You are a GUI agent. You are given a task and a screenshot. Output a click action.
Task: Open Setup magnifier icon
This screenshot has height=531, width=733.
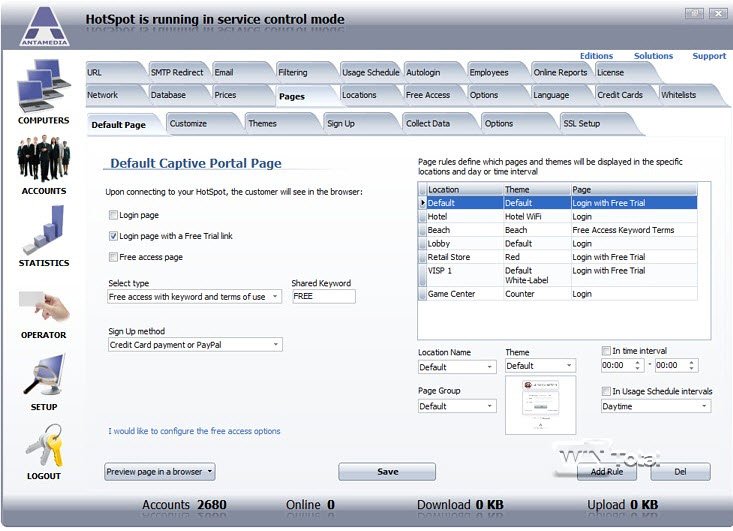[43, 375]
